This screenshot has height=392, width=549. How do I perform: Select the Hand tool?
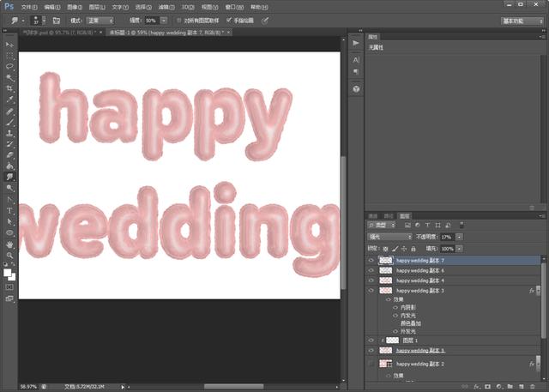[9, 244]
